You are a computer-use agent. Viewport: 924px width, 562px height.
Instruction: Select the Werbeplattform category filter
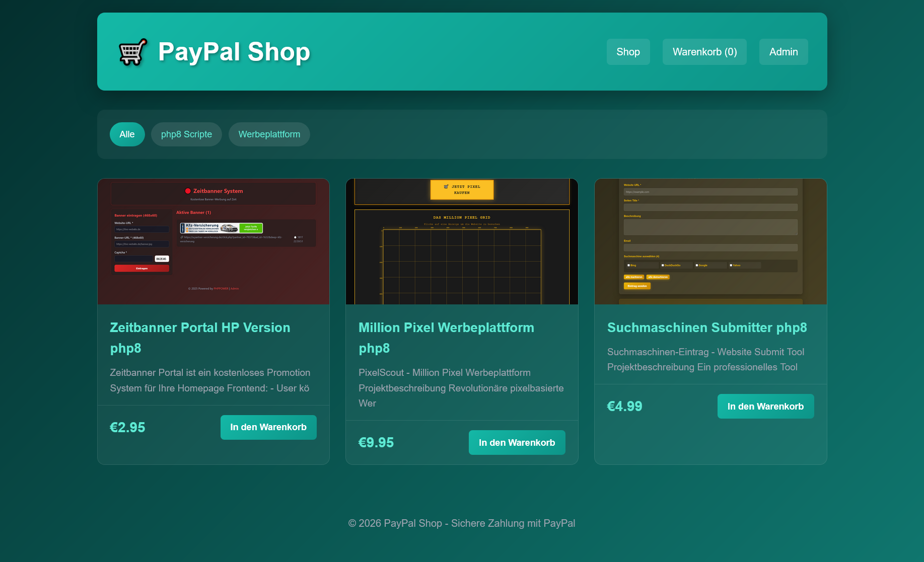coord(269,134)
